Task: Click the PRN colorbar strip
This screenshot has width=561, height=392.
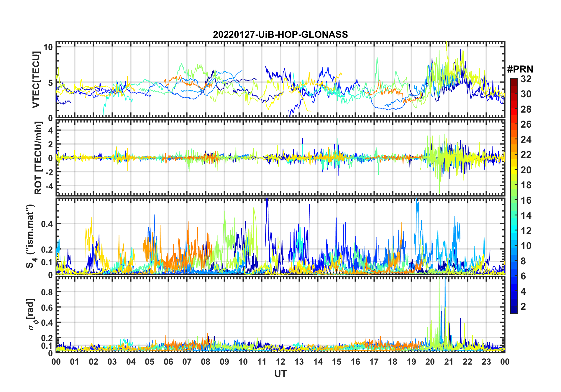Action: [x=514, y=196]
